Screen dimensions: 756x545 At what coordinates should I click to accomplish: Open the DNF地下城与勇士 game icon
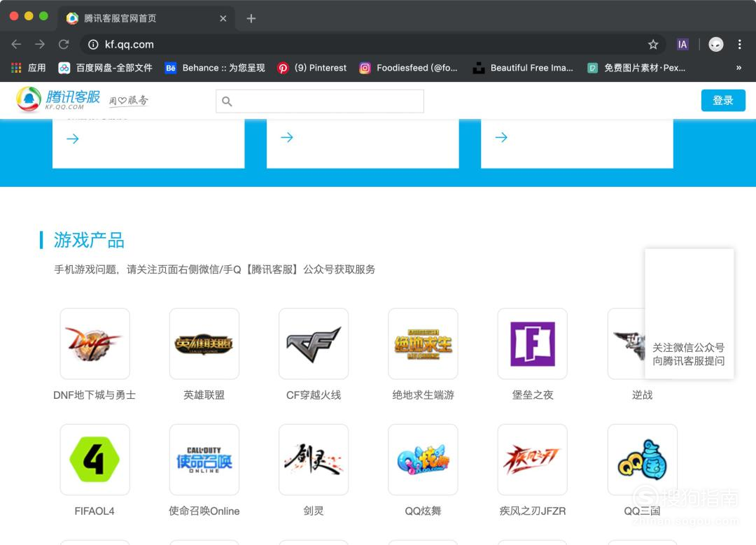coord(95,344)
